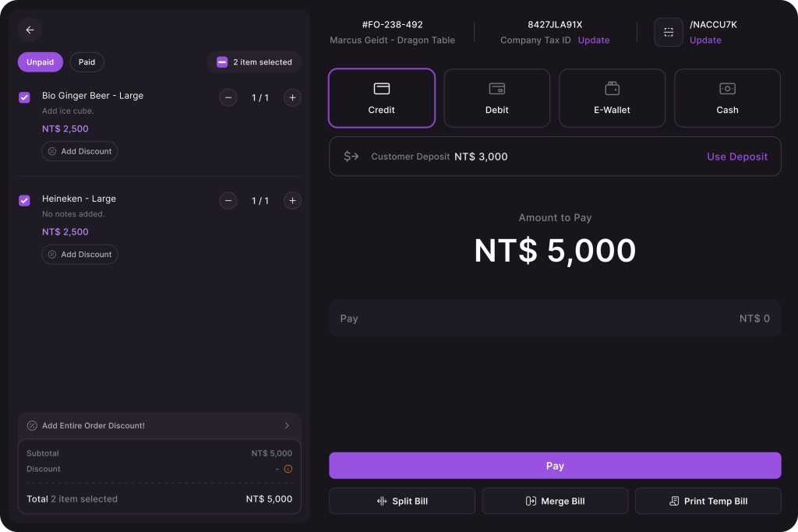Screen dimensions: 798x532
Task: Decrease quantity of Bio Ginger Beer
Action: [228, 97]
